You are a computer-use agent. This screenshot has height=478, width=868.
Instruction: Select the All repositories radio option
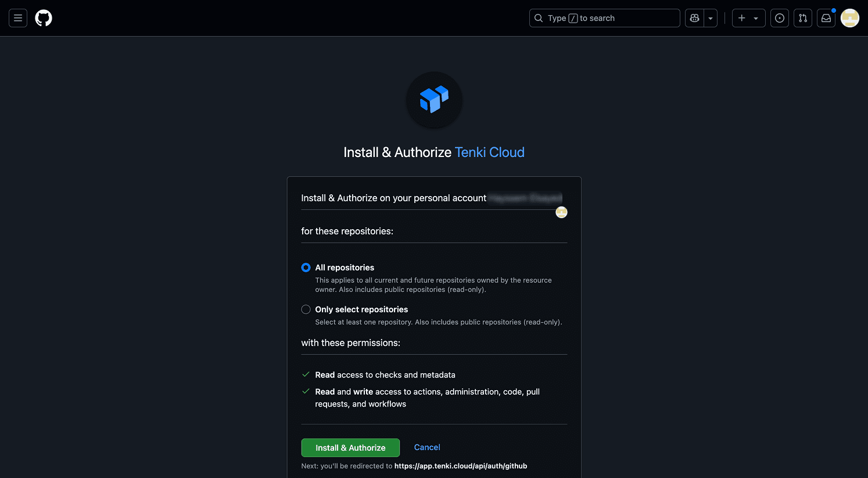pos(306,267)
